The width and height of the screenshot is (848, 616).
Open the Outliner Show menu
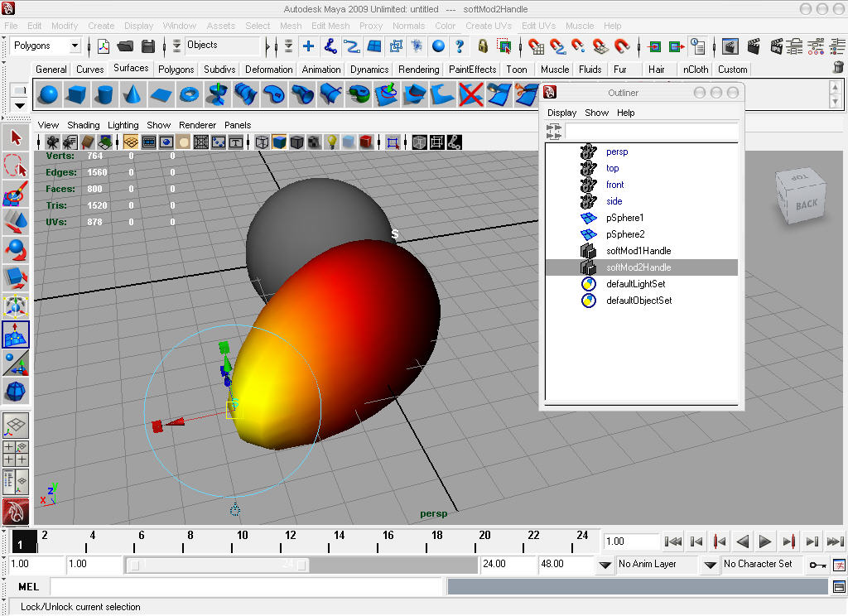coord(596,113)
